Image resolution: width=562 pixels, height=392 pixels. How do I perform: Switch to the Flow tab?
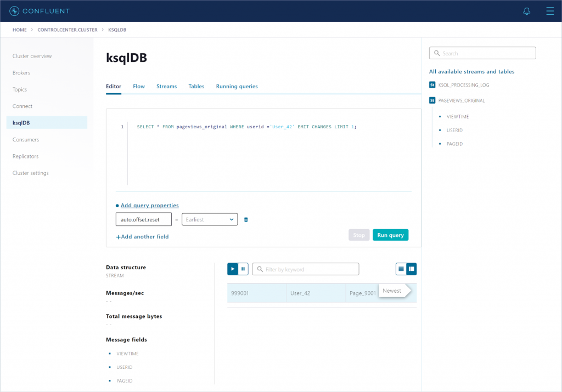point(139,87)
